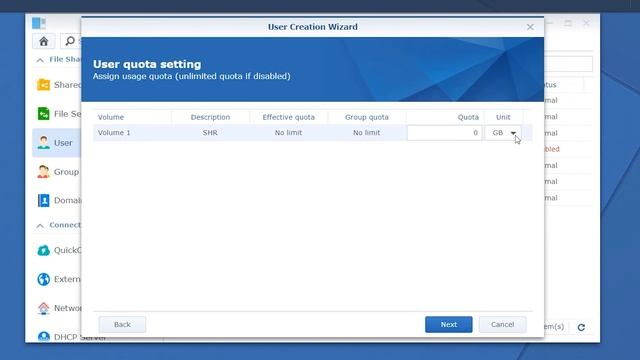Click the refresh icon in Control Panel

581,327
